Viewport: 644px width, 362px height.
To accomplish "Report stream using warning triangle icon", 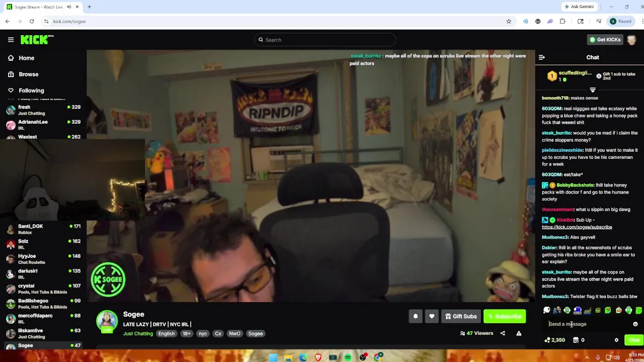I will tap(519, 333).
